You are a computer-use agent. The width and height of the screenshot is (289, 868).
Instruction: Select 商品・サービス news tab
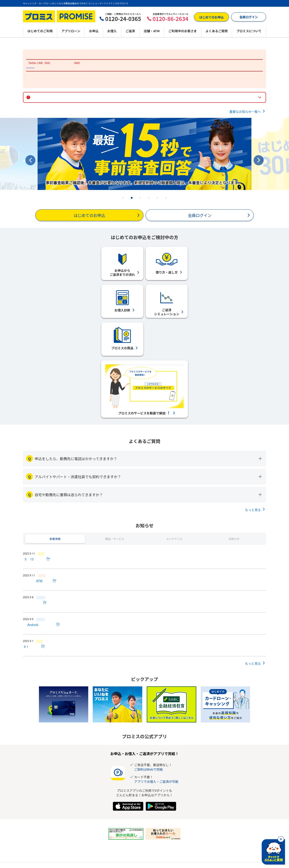pos(114,539)
